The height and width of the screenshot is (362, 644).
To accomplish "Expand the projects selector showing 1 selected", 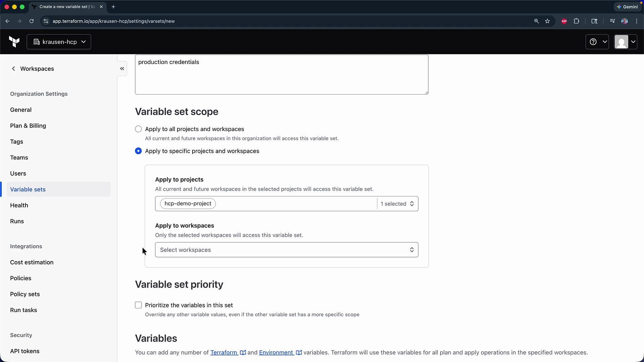I will pyautogui.click(x=397, y=204).
